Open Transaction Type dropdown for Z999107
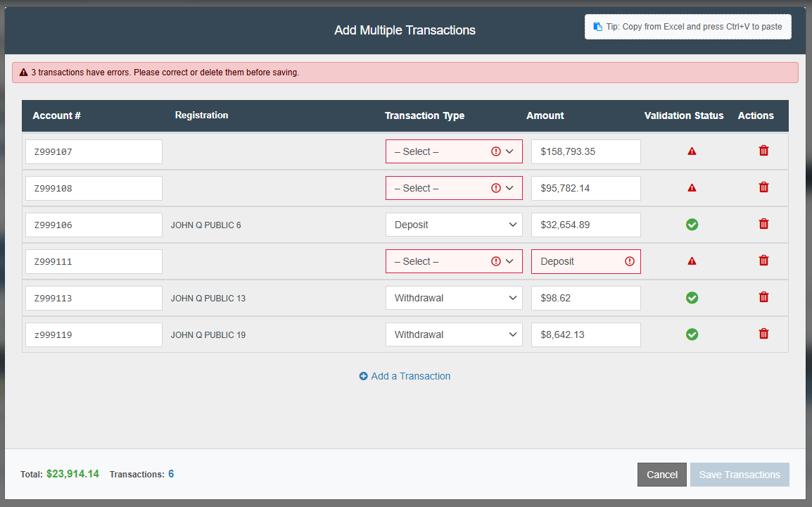This screenshot has height=507, width=812. [x=454, y=151]
